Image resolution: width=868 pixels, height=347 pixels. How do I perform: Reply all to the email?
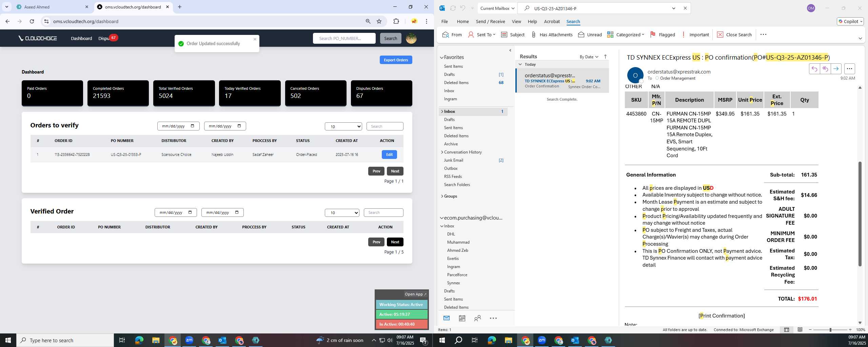pos(825,69)
